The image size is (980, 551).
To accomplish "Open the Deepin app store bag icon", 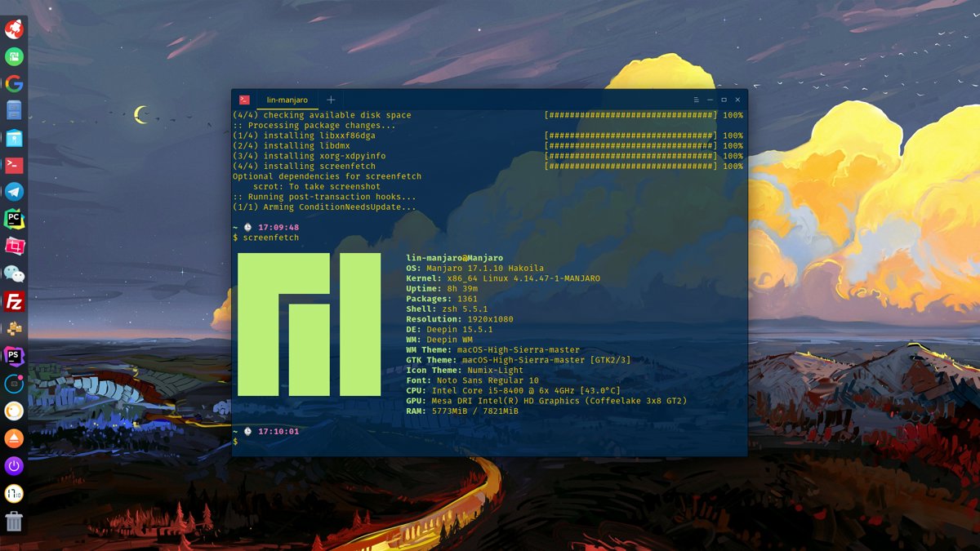I will [14, 138].
